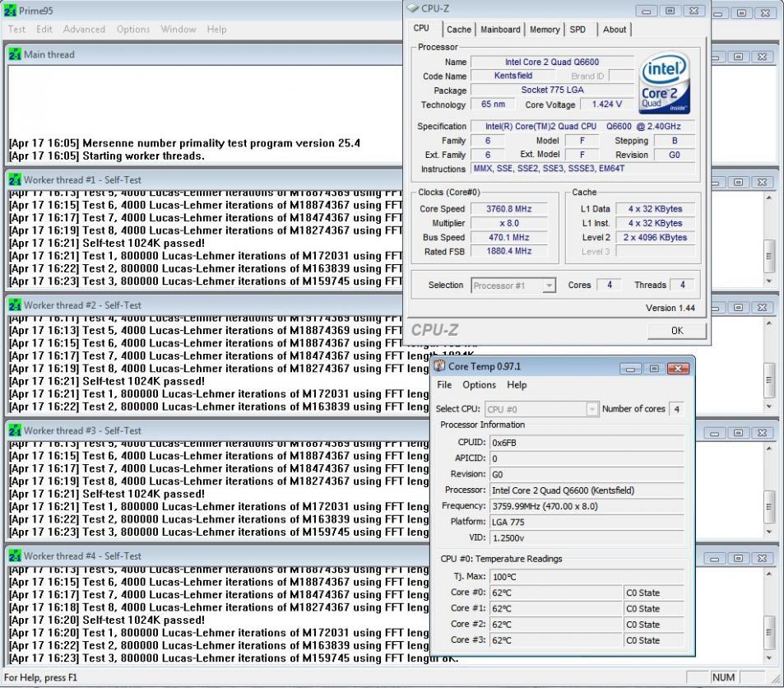784x688 pixels.
Task: Click scroll down arrow in Worker thread #4
Action: [x=769, y=658]
